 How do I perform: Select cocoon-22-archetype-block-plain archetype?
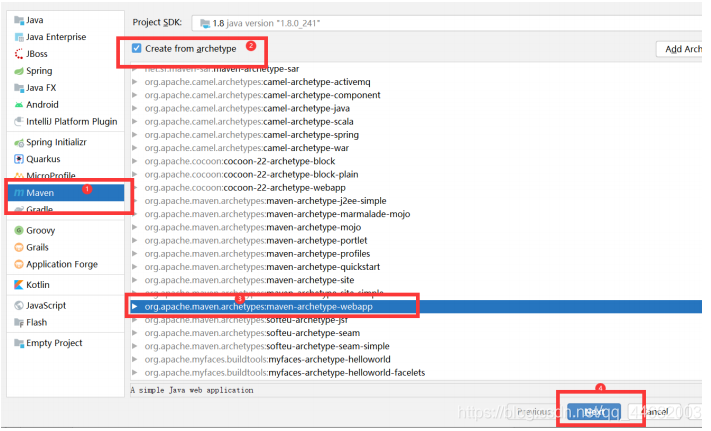click(251, 174)
